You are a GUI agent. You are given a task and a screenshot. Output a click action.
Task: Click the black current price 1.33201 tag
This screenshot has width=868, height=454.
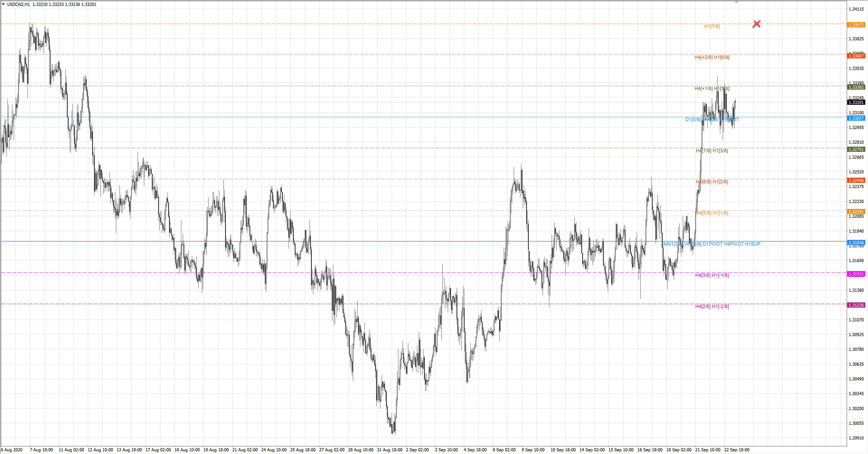pyautogui.click(x=856, y=102)
